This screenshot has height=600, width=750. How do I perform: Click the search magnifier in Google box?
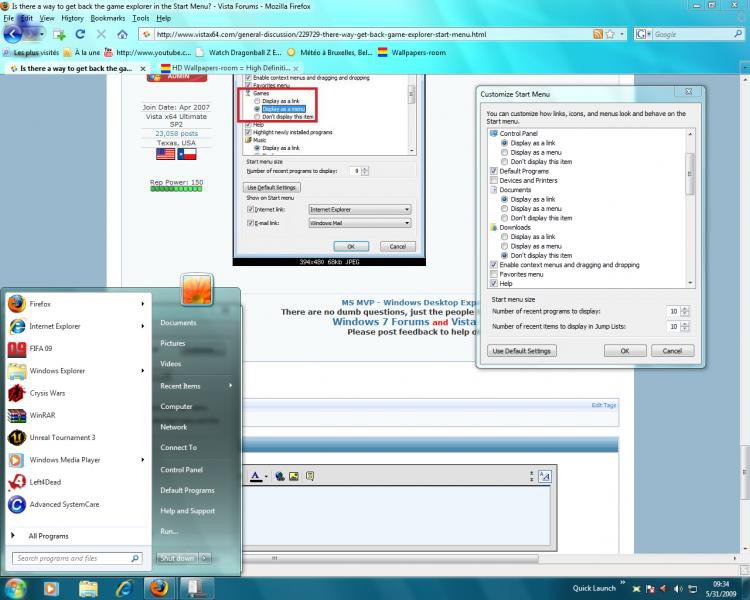(738, 34)
